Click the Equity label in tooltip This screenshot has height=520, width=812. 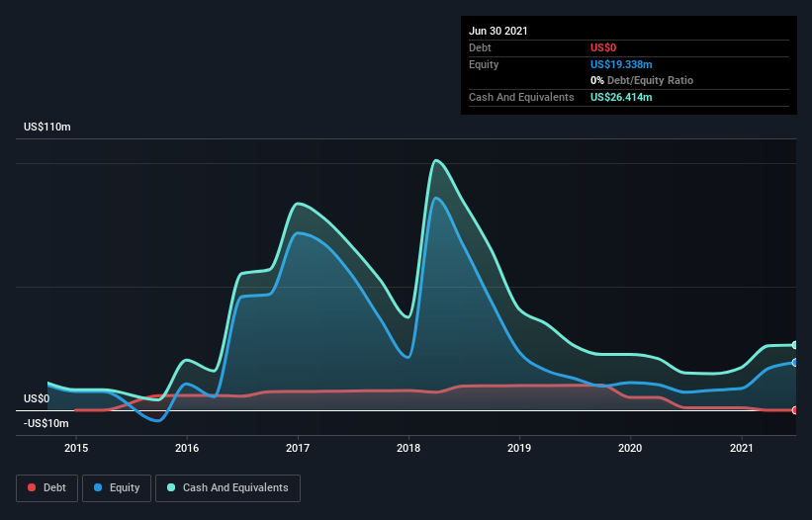click(x=484, y=64)
